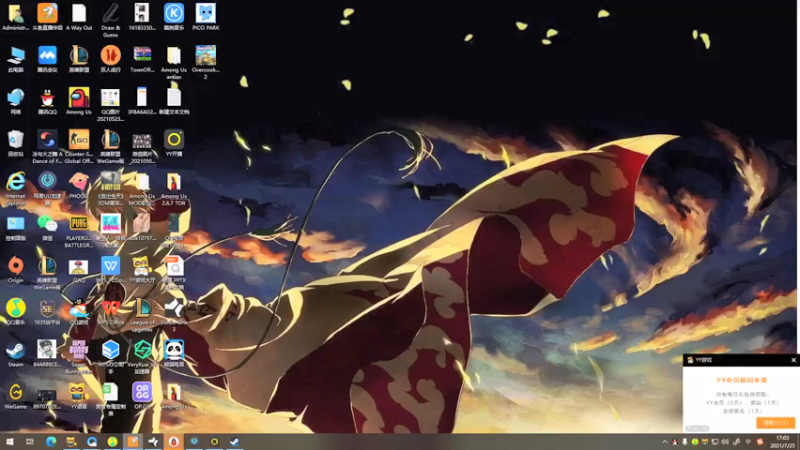Viewport: 800px width, 450px height.
Task: Switch to the Among Us taskbar window
Action: [x=174, y=441]
